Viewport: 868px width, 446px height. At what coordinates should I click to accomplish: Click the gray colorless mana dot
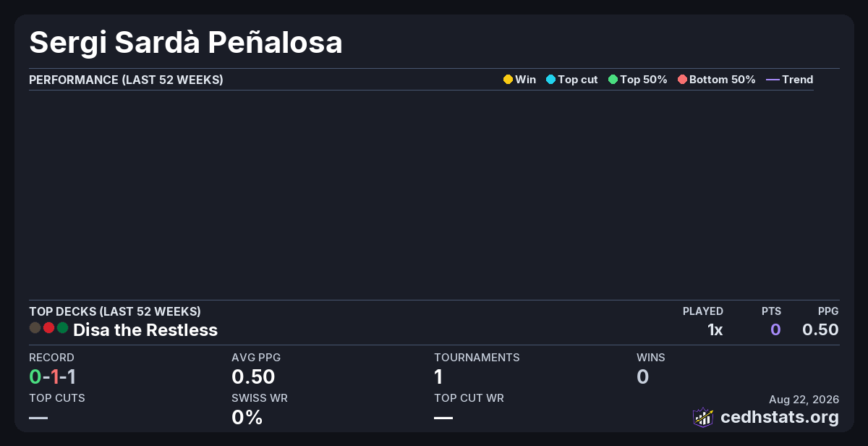[x=35, y=328]
